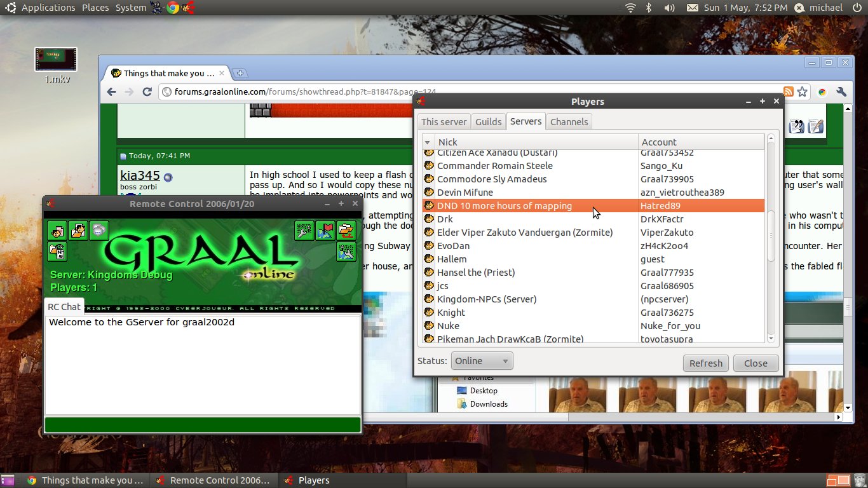This screenshot has width=868, height=488.
Task: Open the volume control in top panel
Action: pyautogui.click(x=669, y=8)
